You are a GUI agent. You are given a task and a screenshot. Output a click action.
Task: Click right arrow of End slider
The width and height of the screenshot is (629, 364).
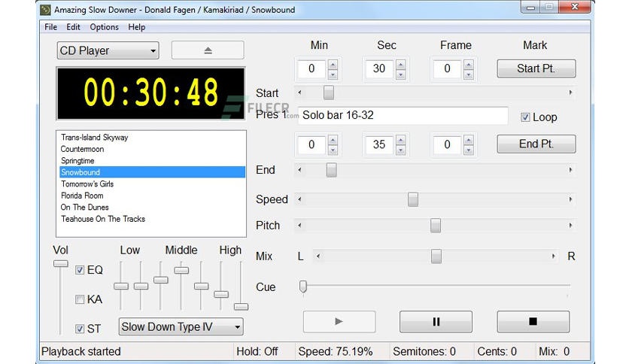pos(570,170)
